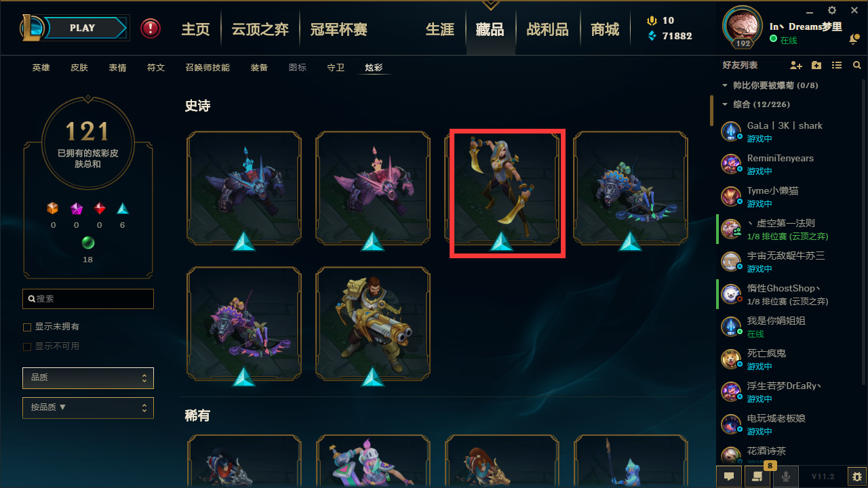Open the 品质 dropdown
Viewport: 868px width, 488px height.
88,378
